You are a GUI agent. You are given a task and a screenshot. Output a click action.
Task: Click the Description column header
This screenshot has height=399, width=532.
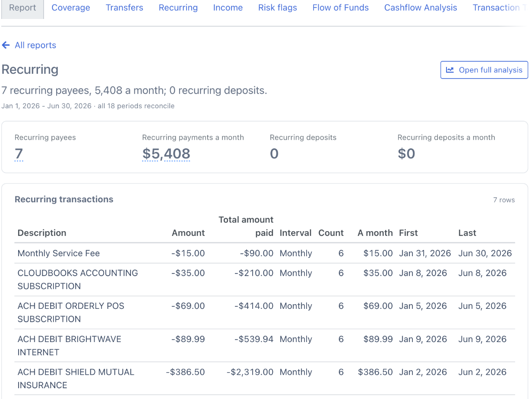(42, 233)
